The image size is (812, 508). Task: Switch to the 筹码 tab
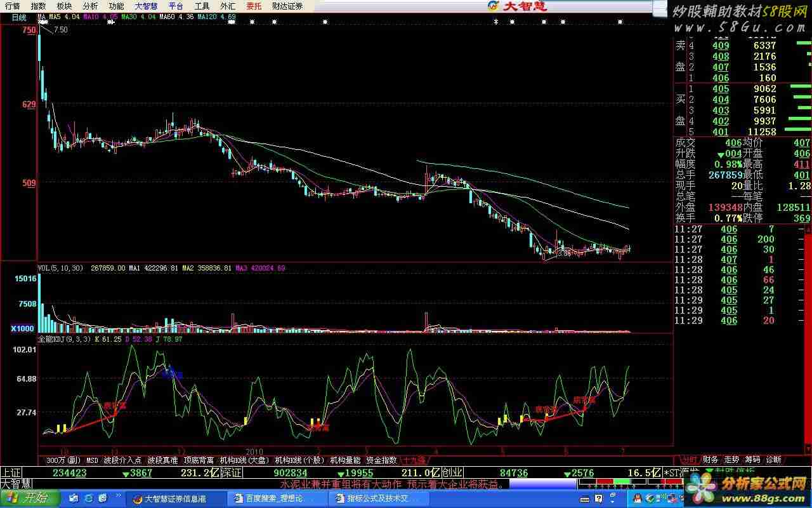(752, 460)
